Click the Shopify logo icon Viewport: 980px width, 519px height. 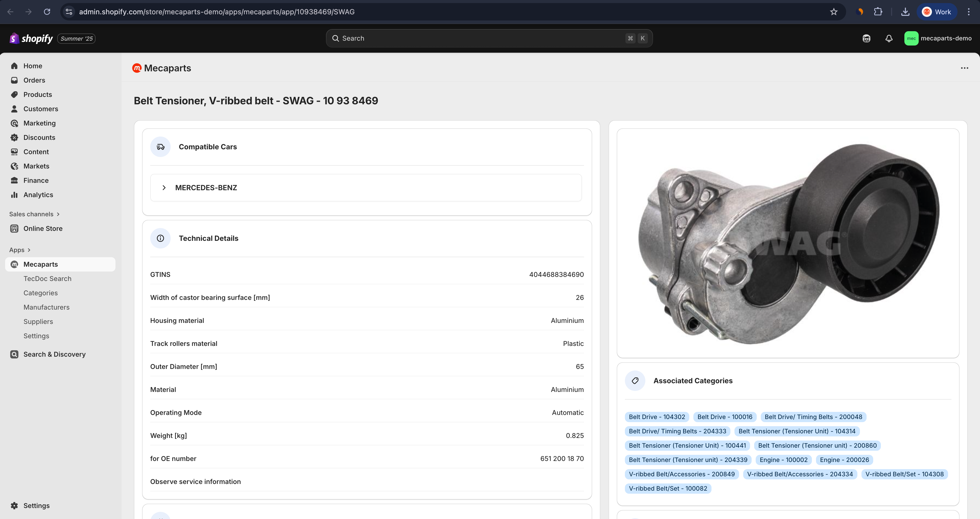pyautogui.click(x=15, y=38)
